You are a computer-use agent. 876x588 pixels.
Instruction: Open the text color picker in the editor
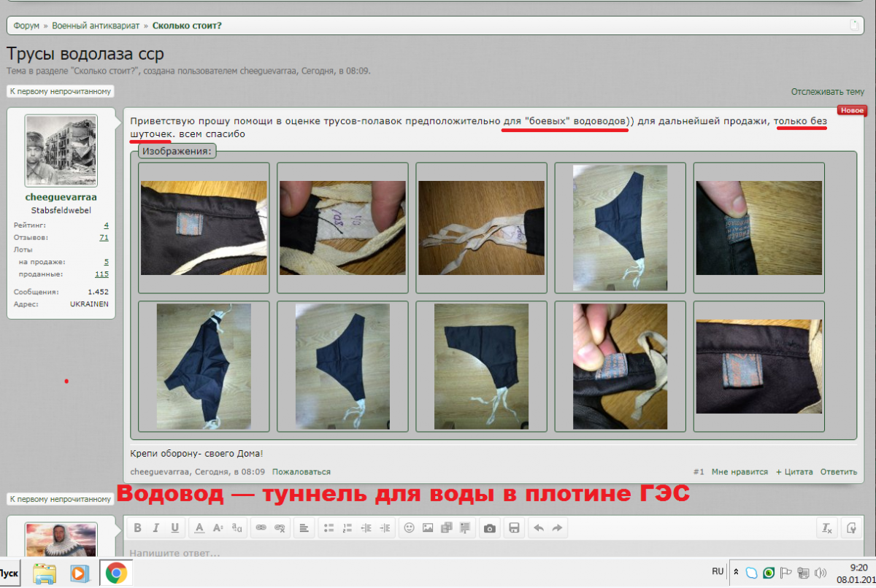[199, 527]
